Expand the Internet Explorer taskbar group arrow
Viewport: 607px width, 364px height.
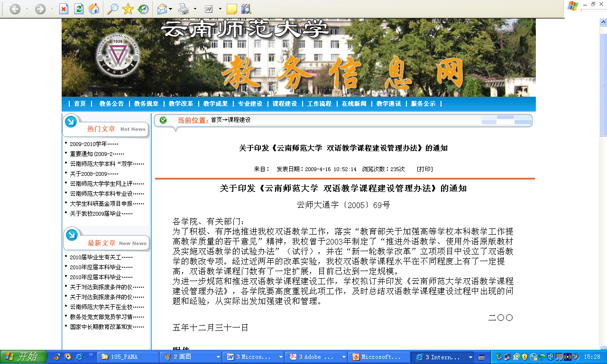pos(470,357)
